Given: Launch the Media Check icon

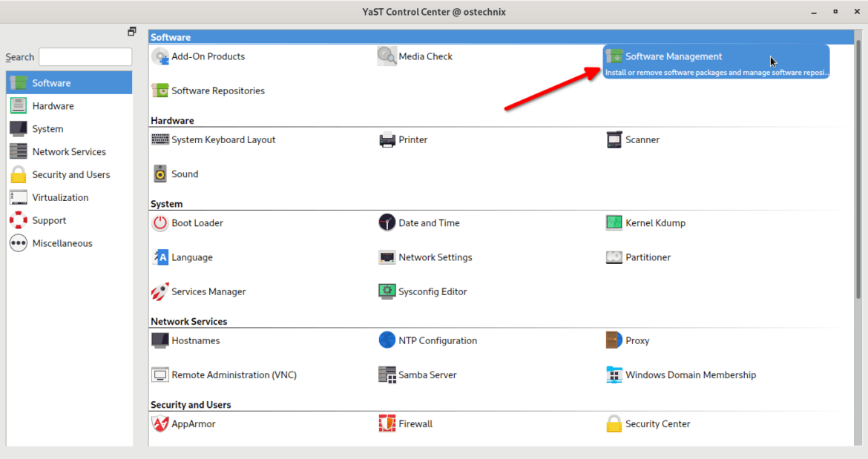Looking at the screenshot, I should pyautogui.click(x=387, y=56).
